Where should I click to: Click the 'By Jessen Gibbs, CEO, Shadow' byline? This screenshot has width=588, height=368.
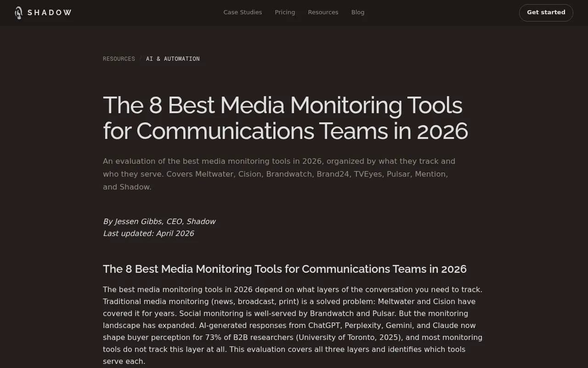159,221
